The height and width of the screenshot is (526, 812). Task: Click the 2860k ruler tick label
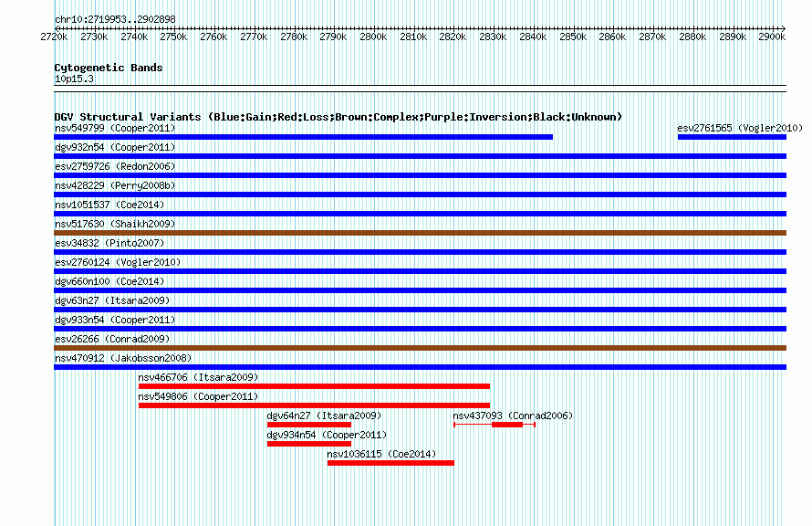coord(612,37)
